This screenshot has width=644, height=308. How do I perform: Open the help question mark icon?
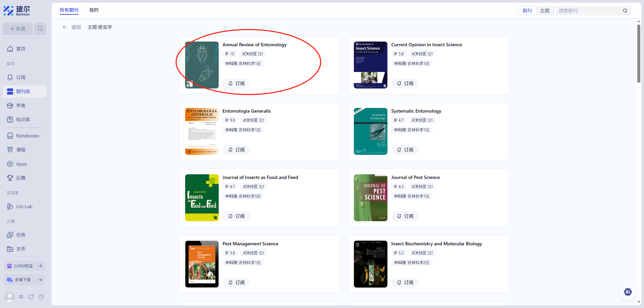41,297
